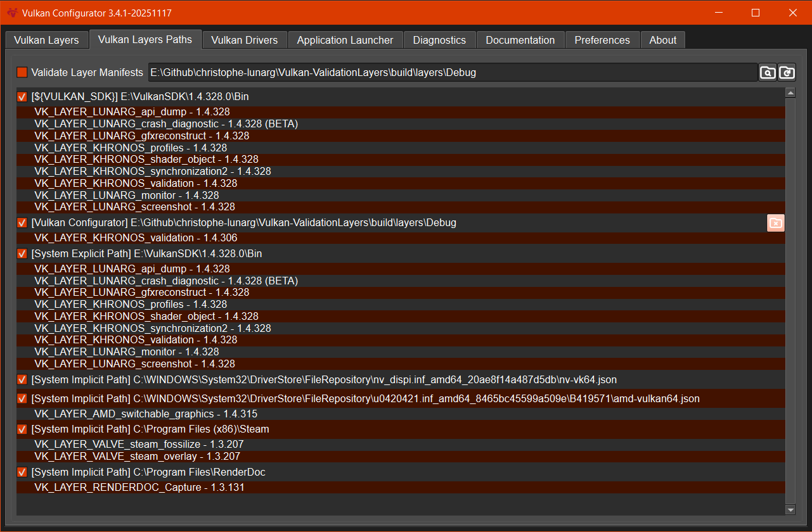
Task: Click the layers path input field
Action: pos(453,73)
